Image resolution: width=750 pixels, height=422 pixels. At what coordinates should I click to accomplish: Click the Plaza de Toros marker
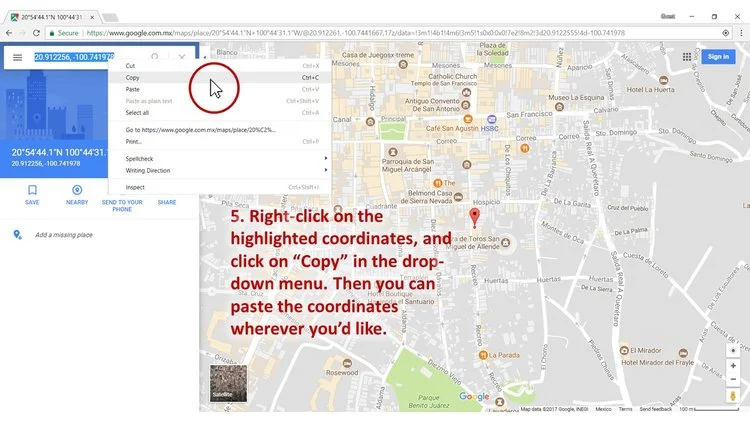pos(505,242)
